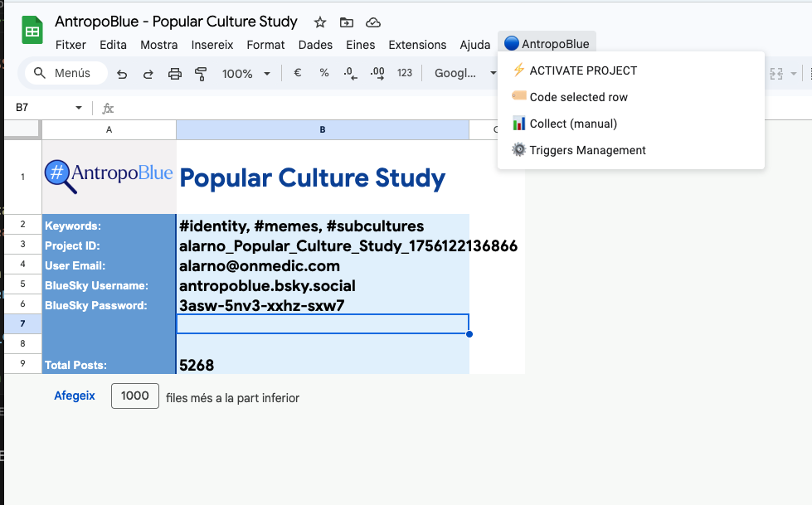Click the undo arrow in toolbar
The width and height of the screenshot is (812, 505).
[122, 74]
